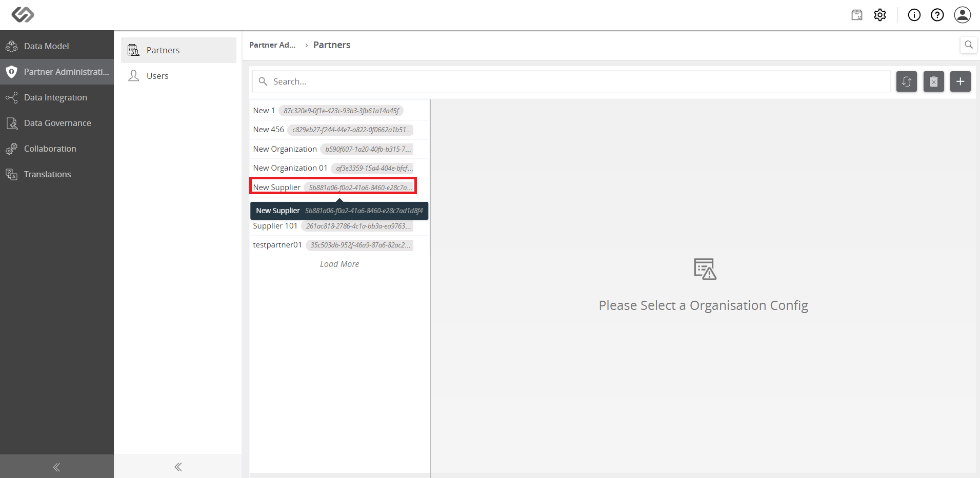Image resolution: width=980 pixels, height=478 pixels.
Task: Open Data Integration in the sidebar
Action: 57,97
